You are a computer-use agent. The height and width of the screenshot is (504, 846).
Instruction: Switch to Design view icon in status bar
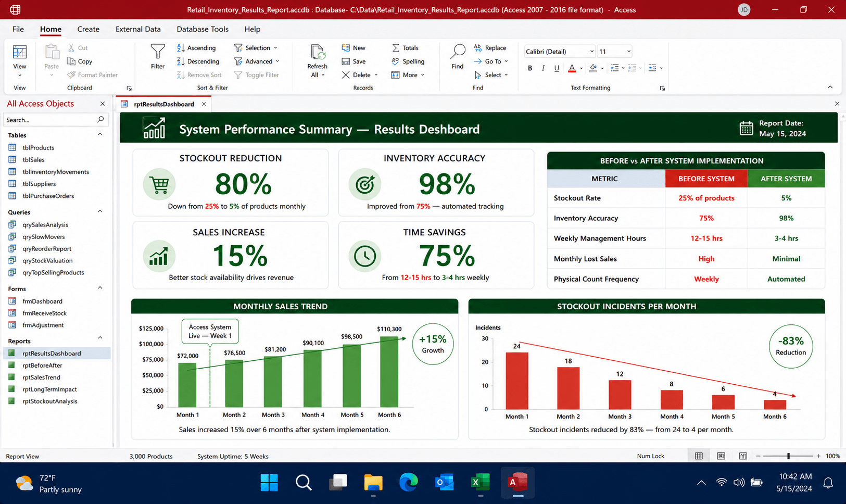[x=743, y=456]
